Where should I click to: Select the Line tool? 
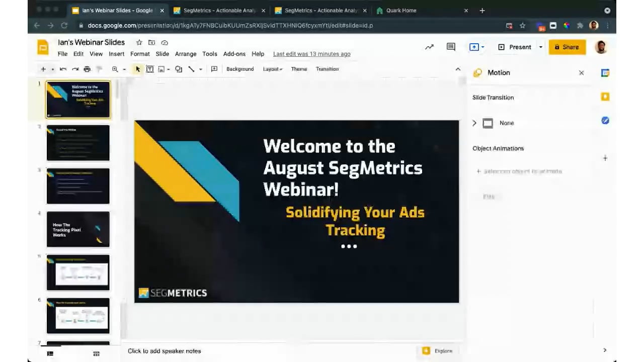pyautogui.click(x=191, y=69)
